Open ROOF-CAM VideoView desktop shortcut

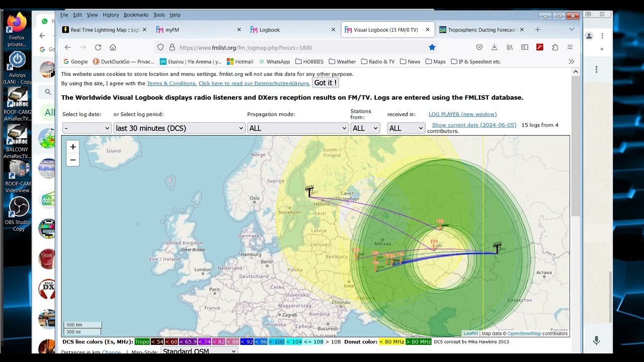(x=18, y=176)
